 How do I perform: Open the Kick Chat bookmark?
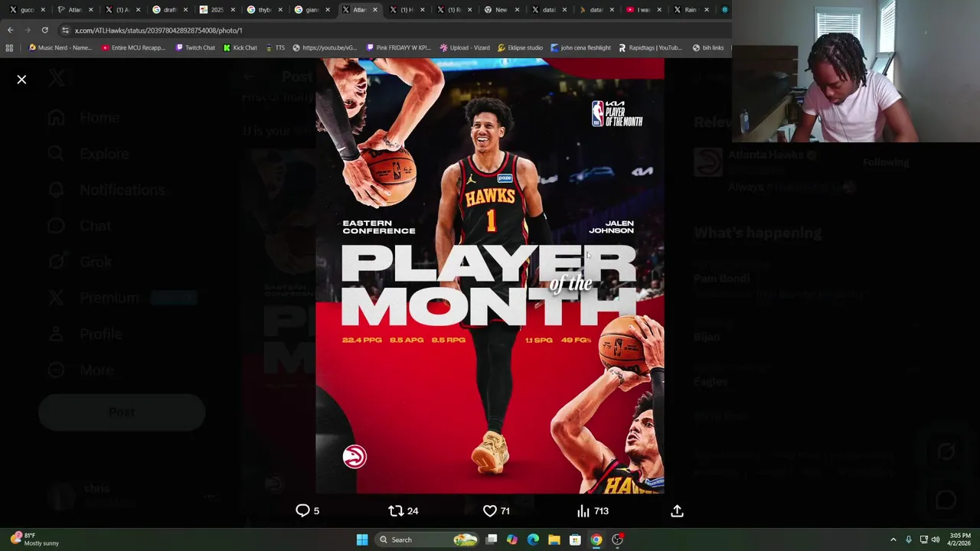240,47
